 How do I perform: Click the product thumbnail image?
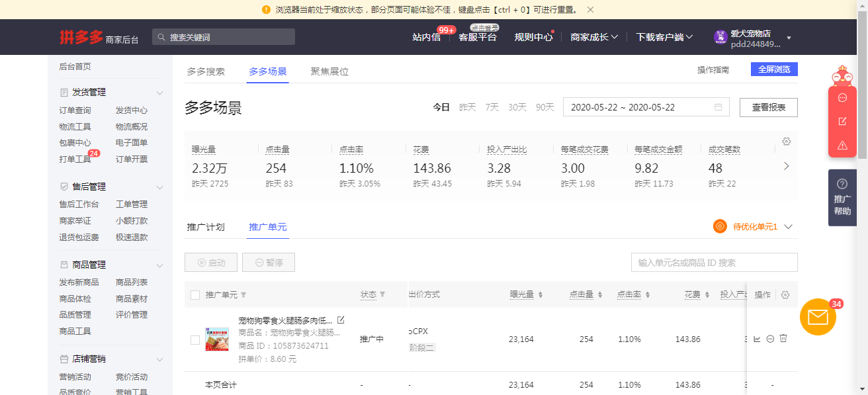click(x=217, y=339)
